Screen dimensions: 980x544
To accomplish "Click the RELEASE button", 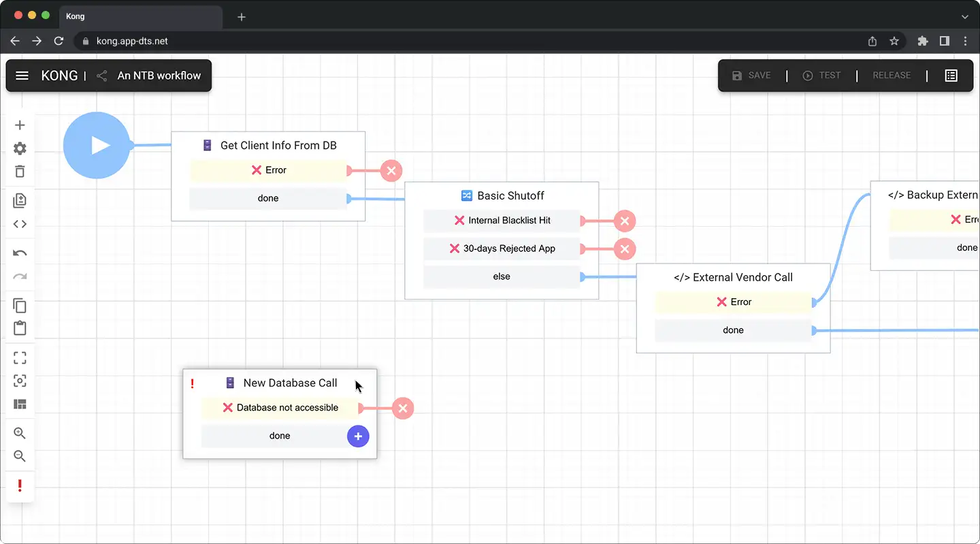I will tap(892, 76).
